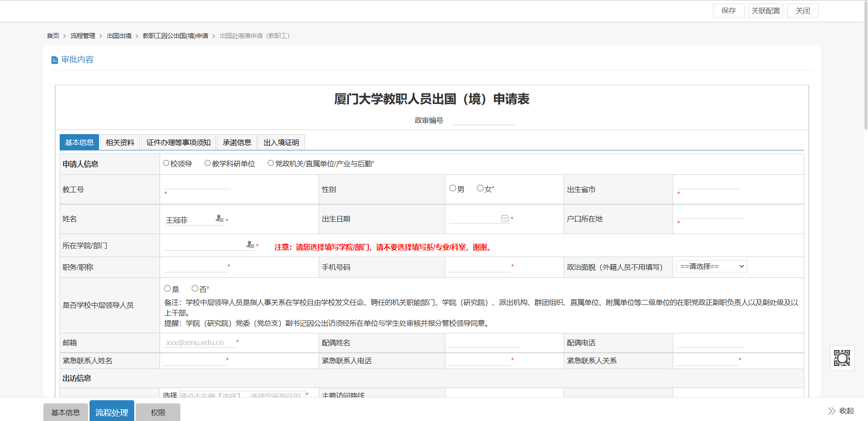Open the calendar icon for 出生日期
Viewport: 868px width, 421px height.
505,219
